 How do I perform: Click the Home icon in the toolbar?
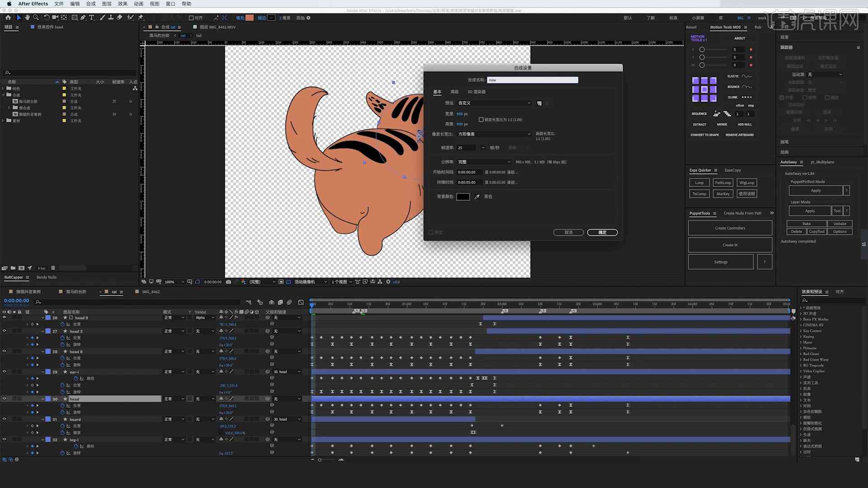click(x=8, y=18)
